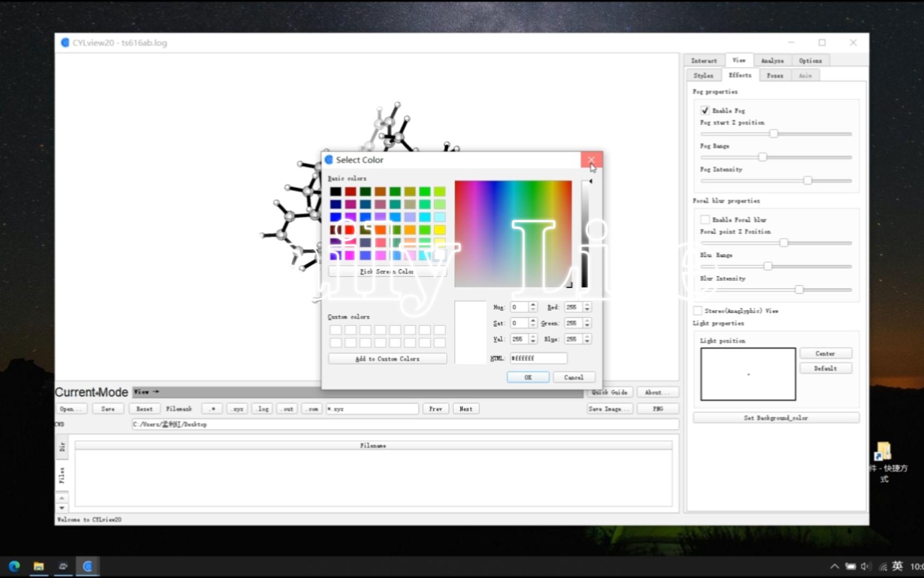Click the Fog Intensity slider handle
The image size is (924, 578).
[808, 180]
